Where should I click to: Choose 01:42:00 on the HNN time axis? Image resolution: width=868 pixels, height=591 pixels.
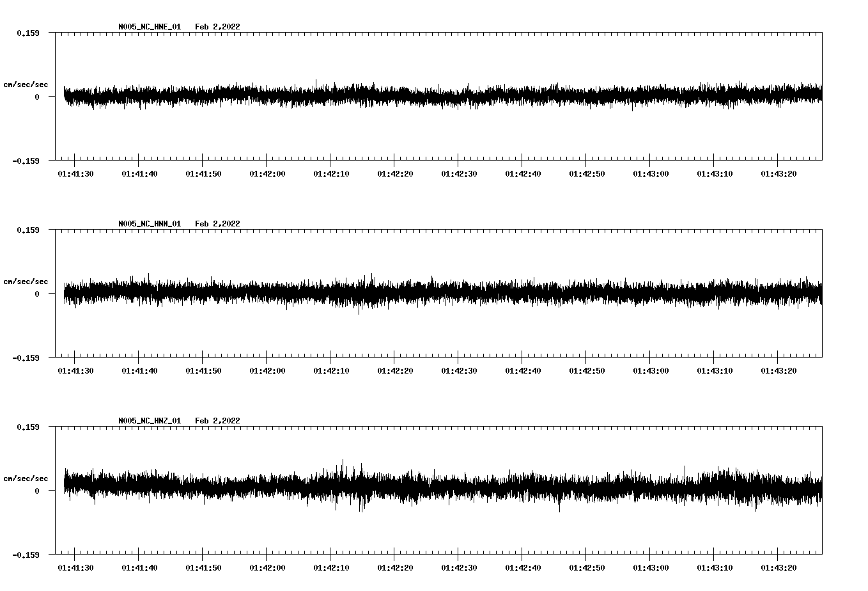(267, 371)
